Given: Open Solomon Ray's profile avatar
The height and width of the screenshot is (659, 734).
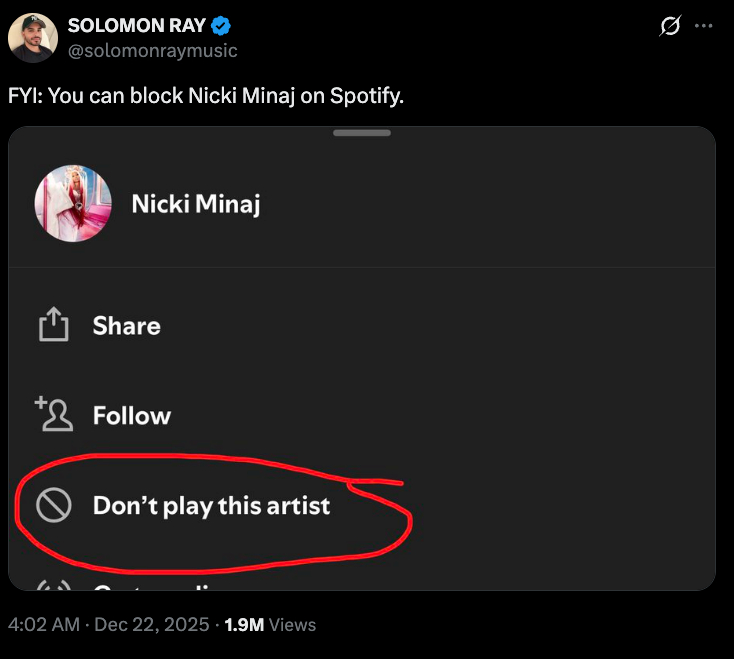Looking at the screenshot, I should pos(33,38).
